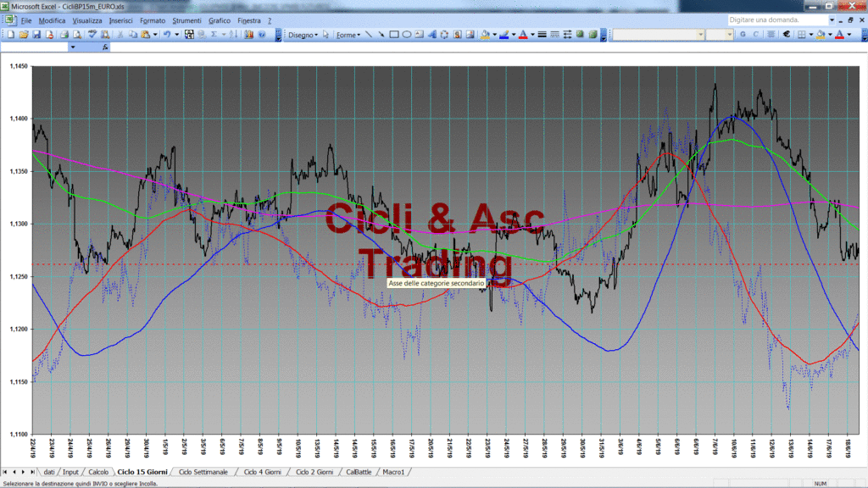Switch to the Input sheet tab
868x488 pixels.
(70, 472)
